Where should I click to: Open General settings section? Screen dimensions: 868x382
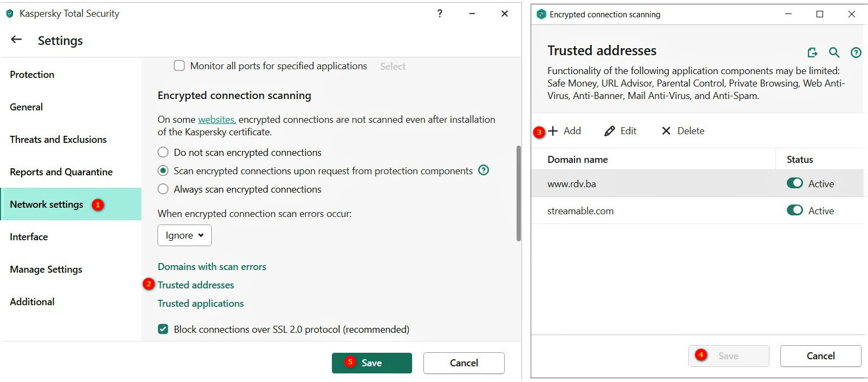coord(71,107)
